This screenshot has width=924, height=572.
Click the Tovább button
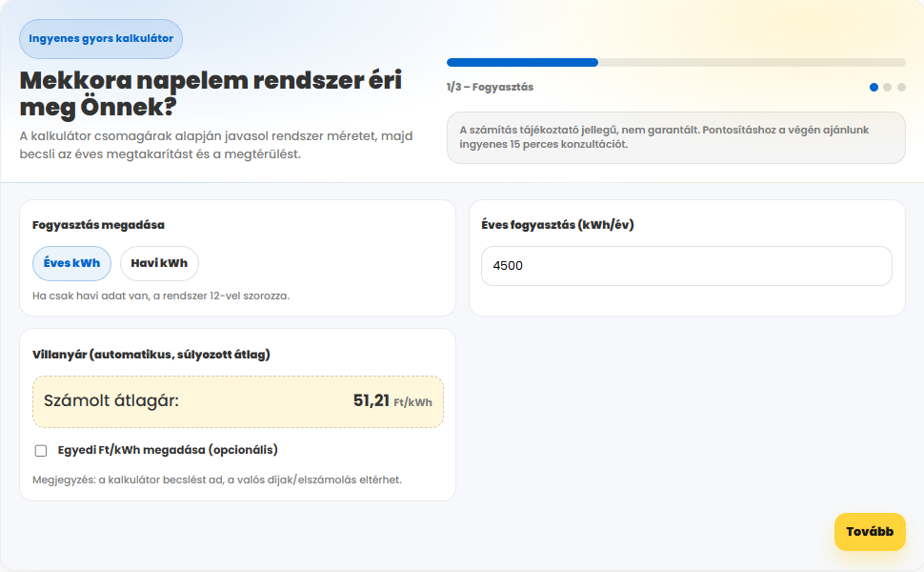[869, 532]
